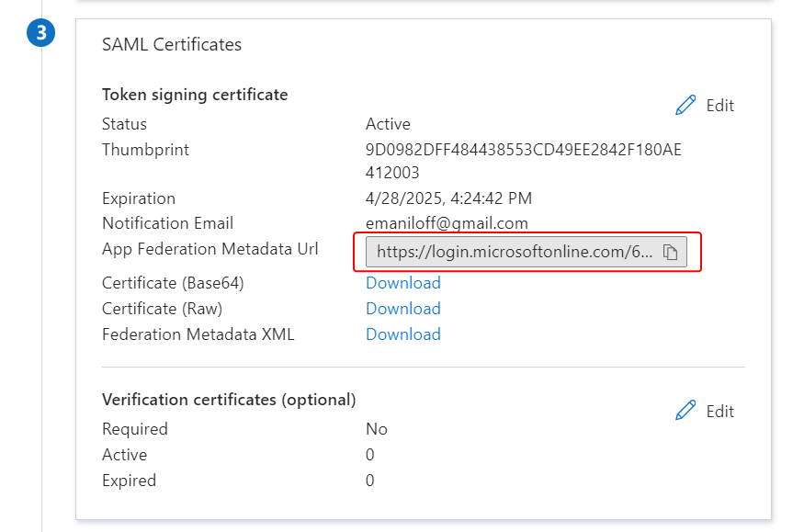Image resolution: width=804 pixels, height=532 pixels.
Task: Click the App Federation Metadata Url label
Action: pyautogui.click(x=210, y=249)
